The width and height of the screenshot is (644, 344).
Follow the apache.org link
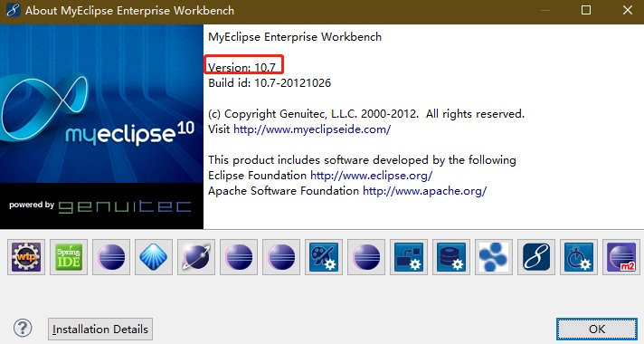(x=425, y=191)
